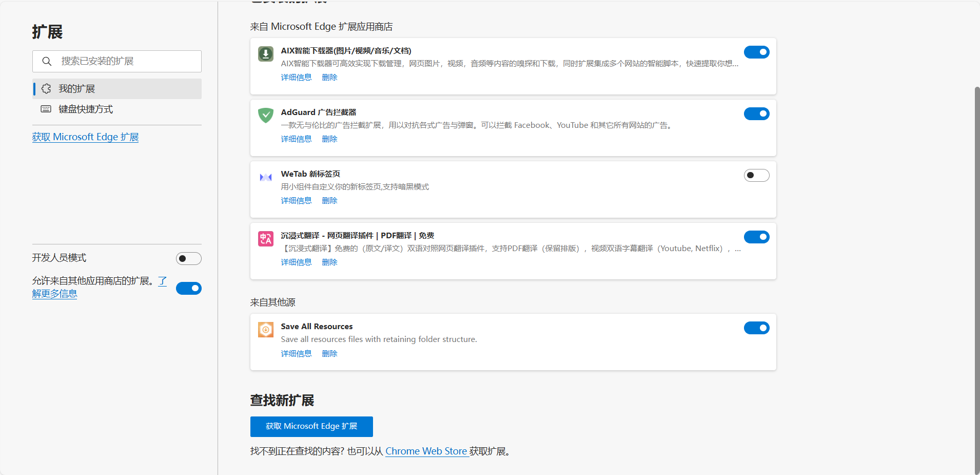The height and width of the screenshot is (475, 980).
Task: Open 详细信息 for AdGuard 广告拦截器
Action: point(296,139)
